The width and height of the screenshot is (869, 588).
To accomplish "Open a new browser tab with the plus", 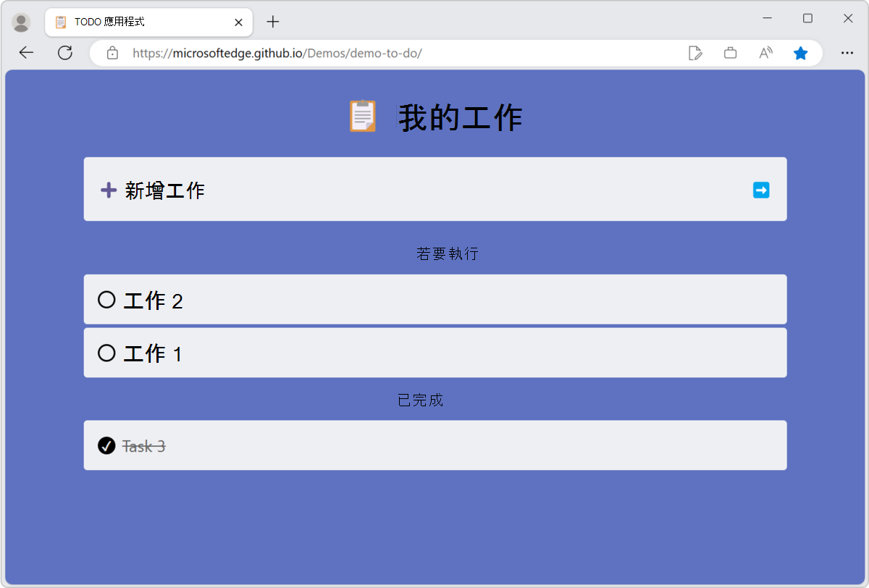I will tap(272, 22).
